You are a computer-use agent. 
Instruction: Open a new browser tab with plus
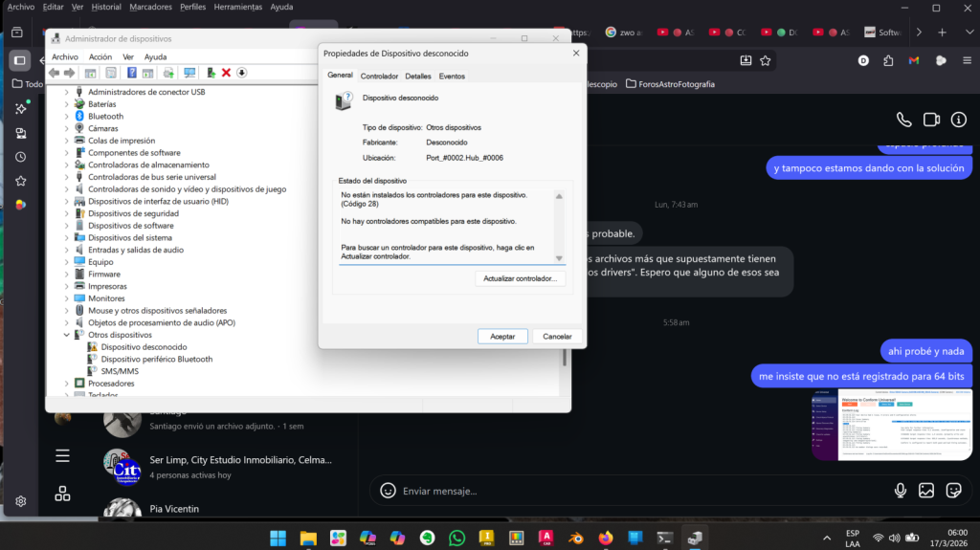[942, 33]
